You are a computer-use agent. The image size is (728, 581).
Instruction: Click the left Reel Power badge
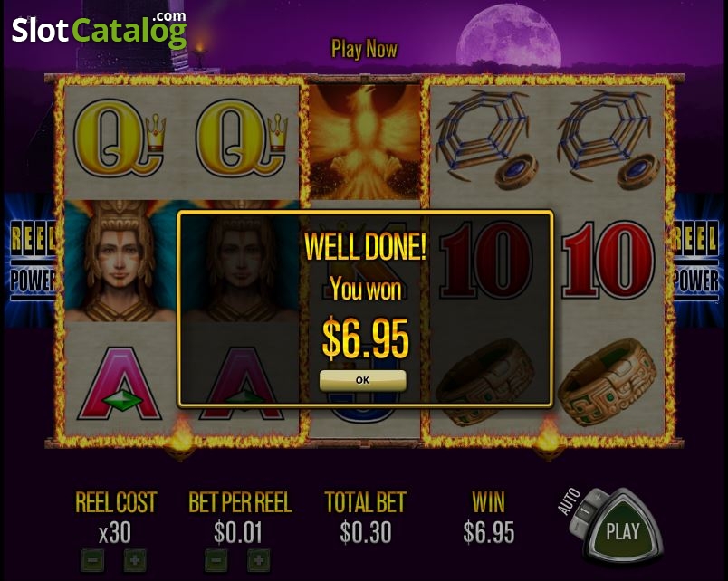(32, 261)
